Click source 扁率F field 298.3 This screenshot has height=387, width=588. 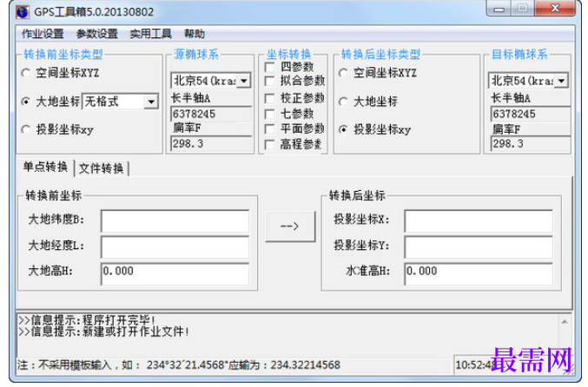[212, 144]
